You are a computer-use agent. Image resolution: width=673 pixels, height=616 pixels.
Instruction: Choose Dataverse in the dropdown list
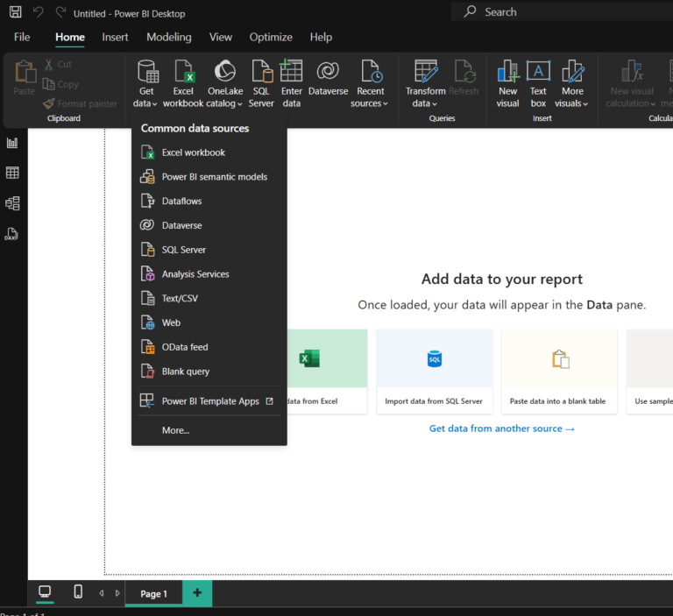point(209,225)
